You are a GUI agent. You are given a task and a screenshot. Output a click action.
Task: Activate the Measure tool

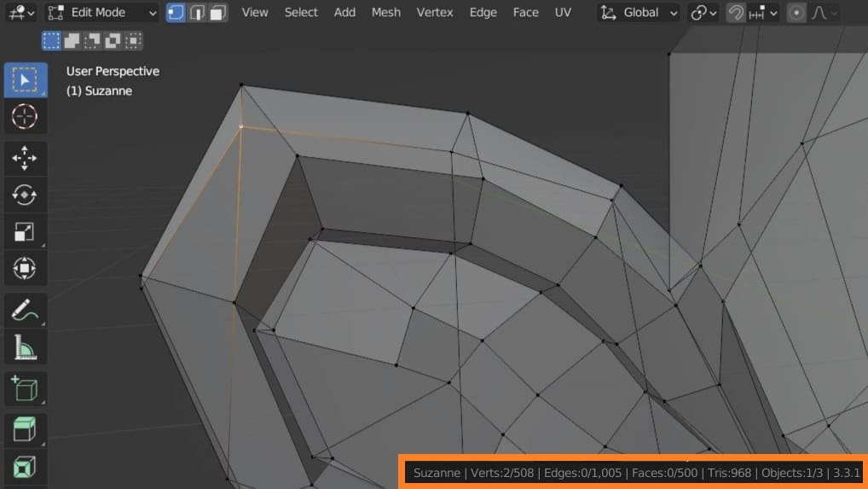click(x=25, y=347)
